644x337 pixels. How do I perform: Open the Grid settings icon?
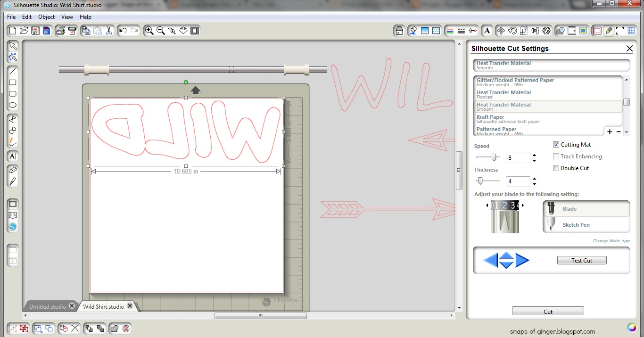pyautogui.click(x=632, y=31)
